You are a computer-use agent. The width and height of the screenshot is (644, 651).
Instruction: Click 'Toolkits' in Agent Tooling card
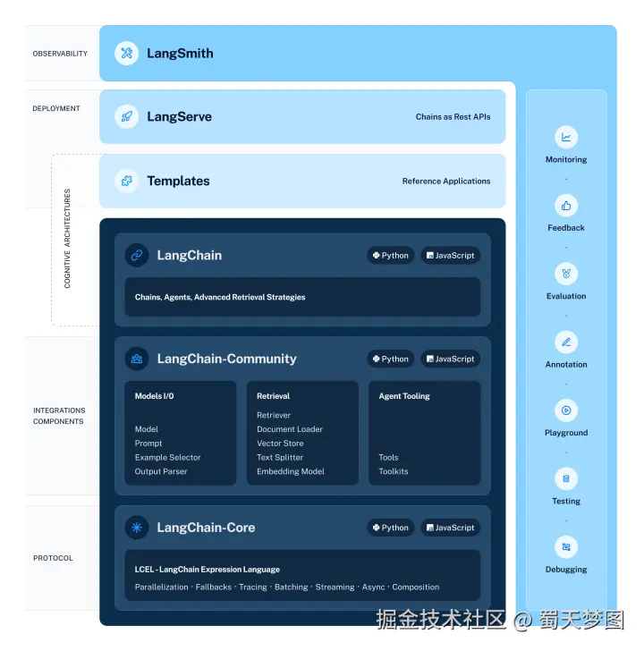394,471
